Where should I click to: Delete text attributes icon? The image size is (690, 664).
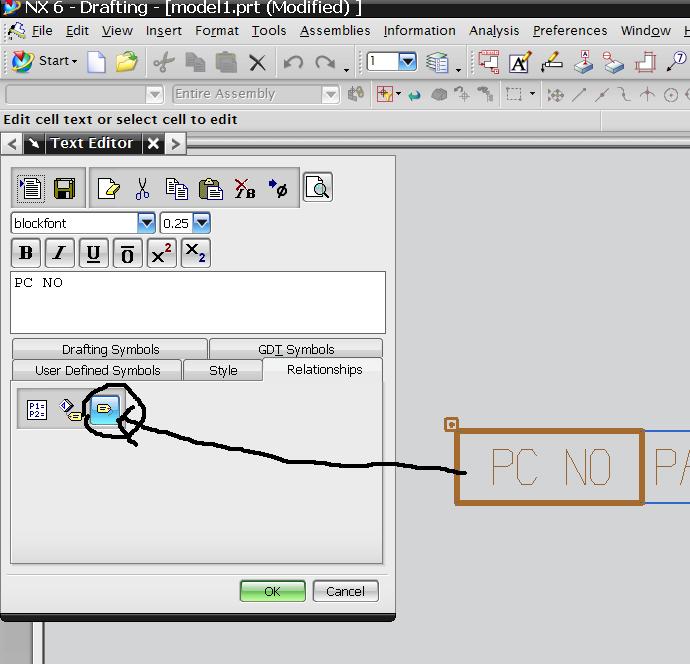coord(245,189)
